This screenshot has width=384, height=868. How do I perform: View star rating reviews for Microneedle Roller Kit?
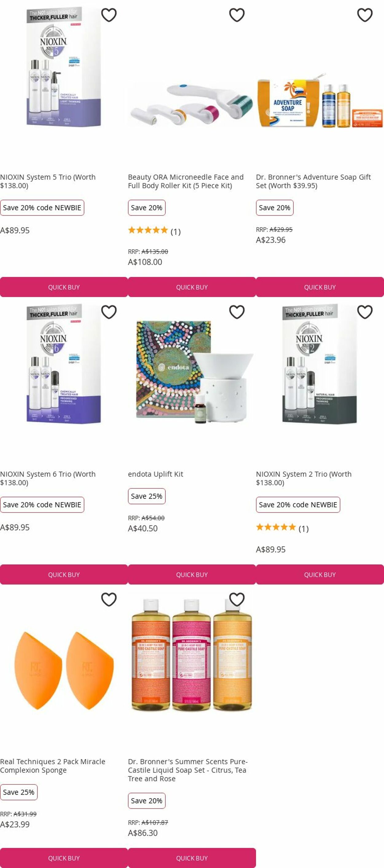tap(155, 231)
